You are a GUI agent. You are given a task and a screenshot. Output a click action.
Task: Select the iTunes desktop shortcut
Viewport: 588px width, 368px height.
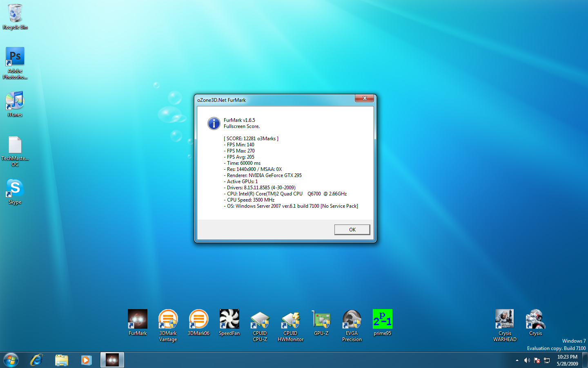click(15, 104)
